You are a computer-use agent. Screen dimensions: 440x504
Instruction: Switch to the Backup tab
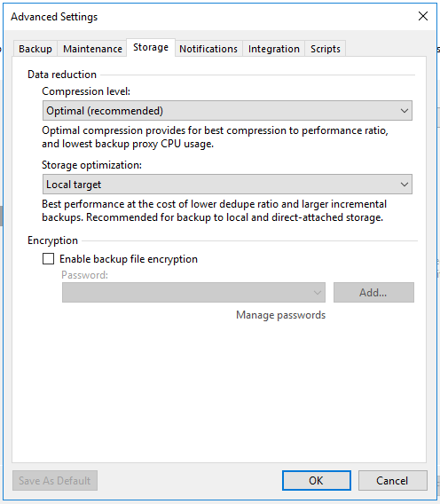35,49
